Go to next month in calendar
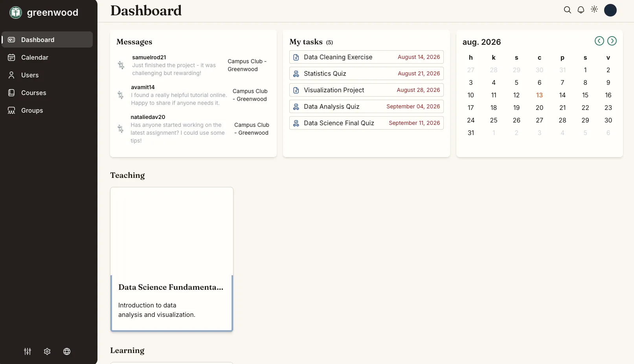This screenshot has height=364, width=634. 612,41
